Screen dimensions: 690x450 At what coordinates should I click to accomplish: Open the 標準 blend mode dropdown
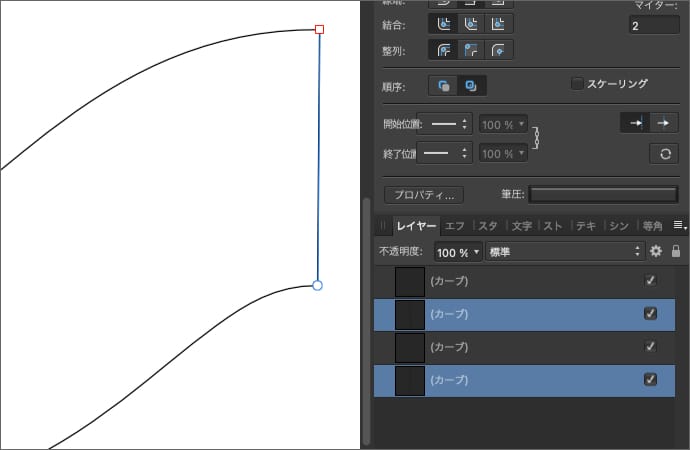click(563, 252)
